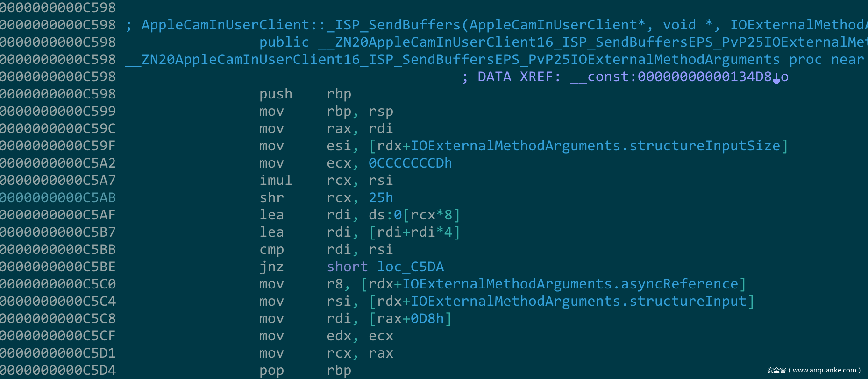Select the cmp mnemonic at address C5BB
The height and width of the screenshot is (379, 868).
coord(271,250)
